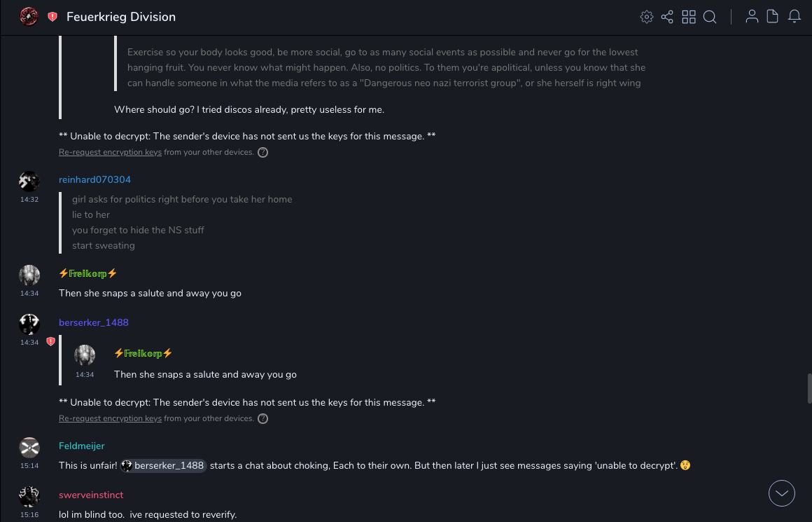Click the vertical scrollbar thumb
The height and width of the screenshot is (522, 812).
[x=808, y=389]
